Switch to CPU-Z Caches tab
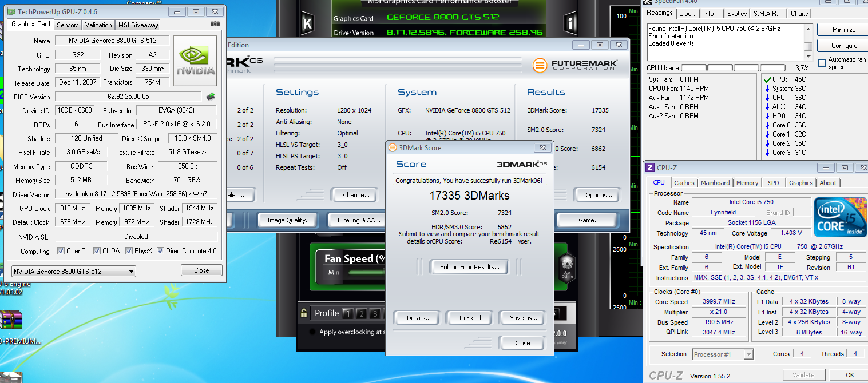 (684, 183)
